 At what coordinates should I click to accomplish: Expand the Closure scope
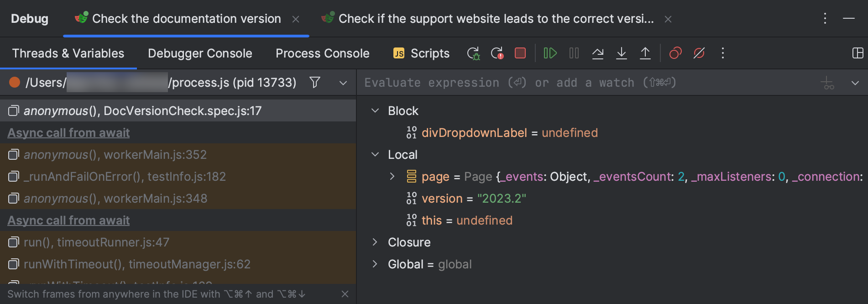pos(375,242)
